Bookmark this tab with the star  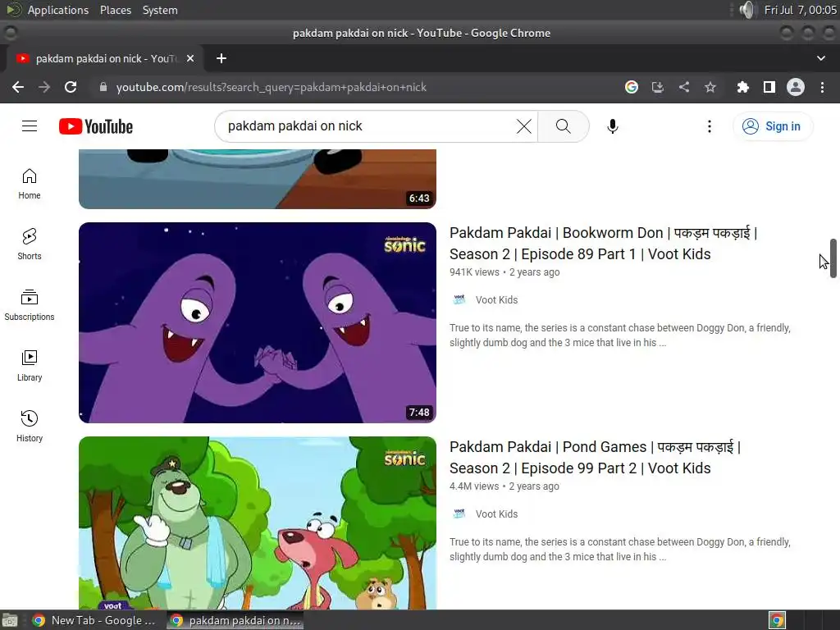710,87
